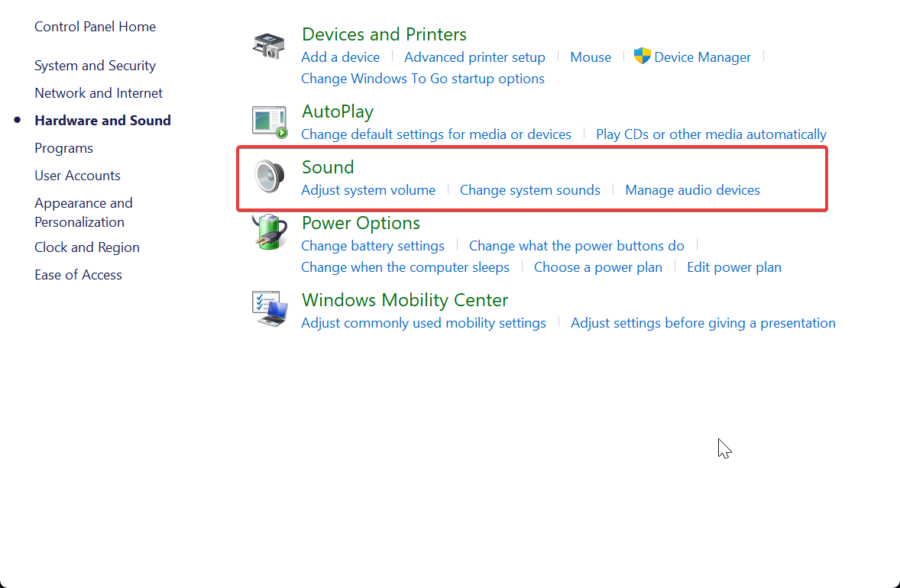Click the Windows Mobility Center icon
This screenshot has width=900, height=588.
click(269, 309)
